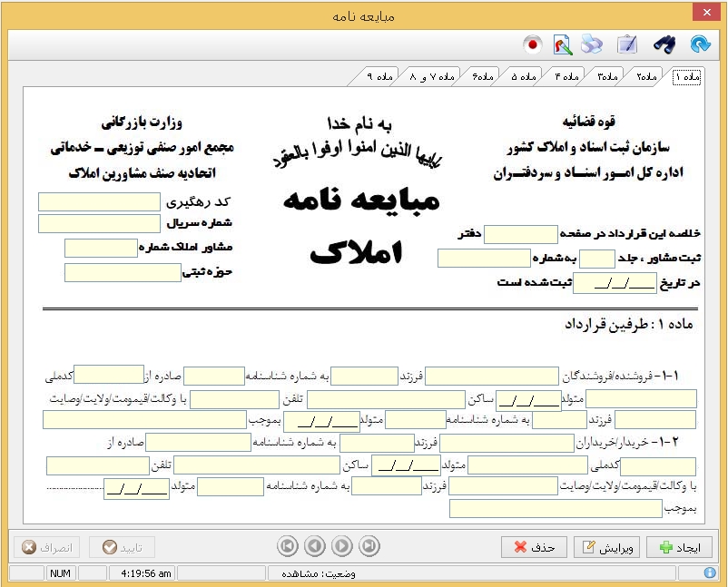The image size is (728, 587).
Task: Click the کد رهگیری input field
Action: pyautogui.click(x=99, y=202)
